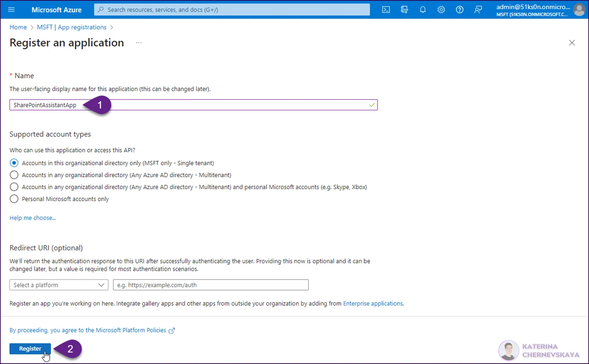589x364 pixels.
Task: Open the notifications bell
Action: tap(423, 10)
